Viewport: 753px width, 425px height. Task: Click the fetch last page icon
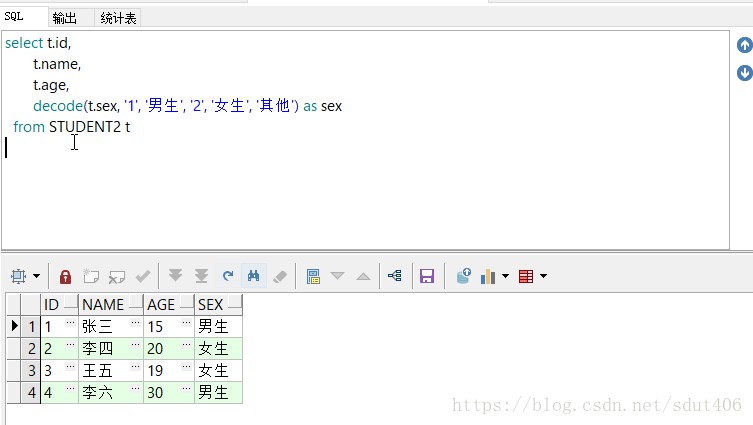point(201,276)
